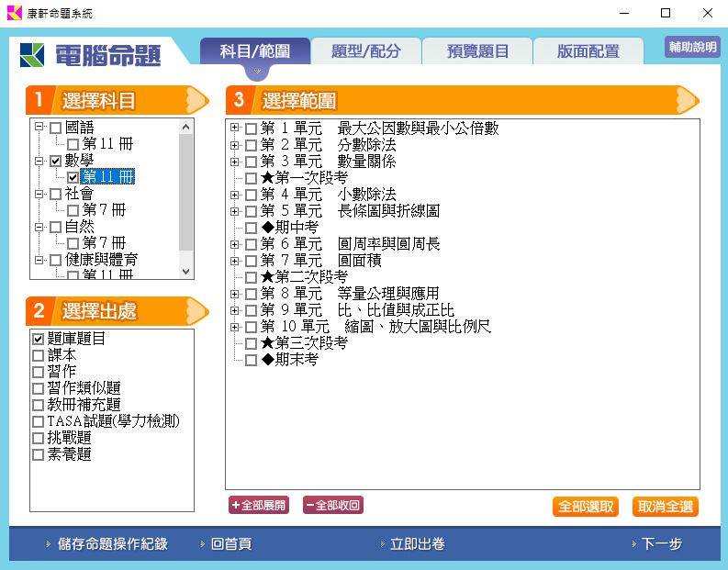
Task: Check ◆期中考 range
Action: 251,228
